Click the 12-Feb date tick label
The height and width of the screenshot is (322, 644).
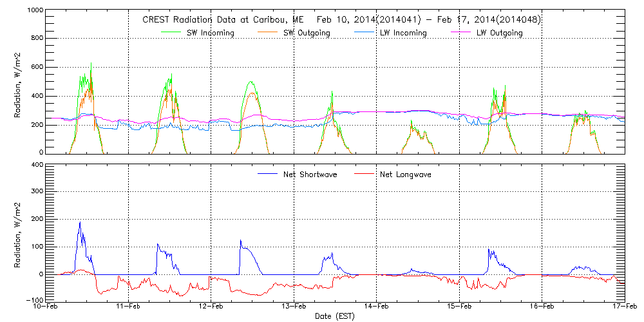click(x=211, y=307)
